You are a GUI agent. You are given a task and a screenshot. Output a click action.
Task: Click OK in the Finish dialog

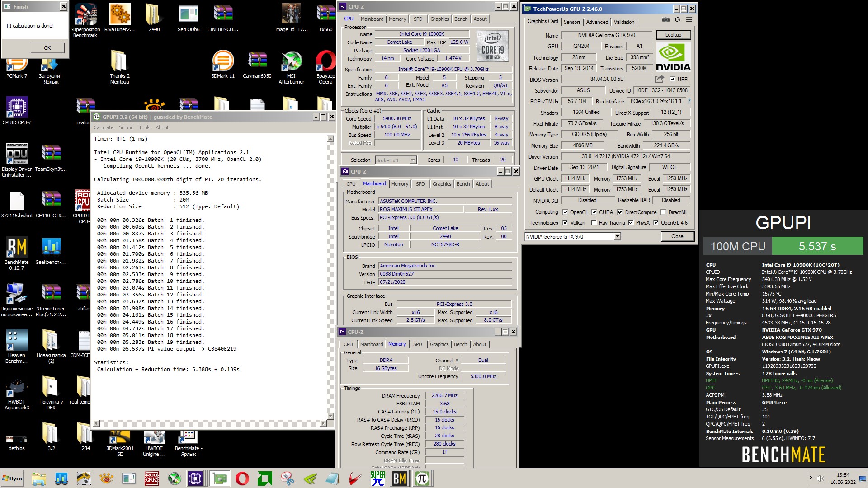pos(47,48)
